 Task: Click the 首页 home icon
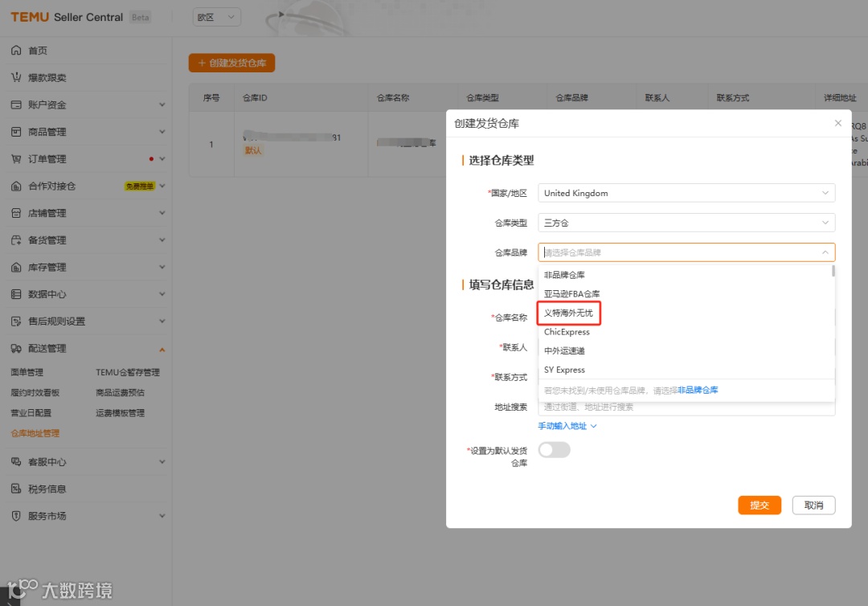click(x=16, y=51)
